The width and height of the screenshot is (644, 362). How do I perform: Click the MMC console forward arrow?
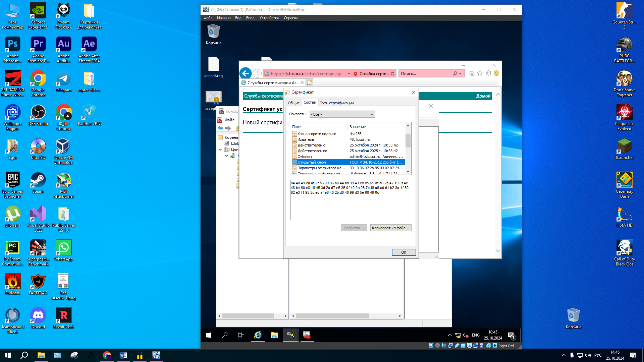pyautogui.click(x=228, y=128)
